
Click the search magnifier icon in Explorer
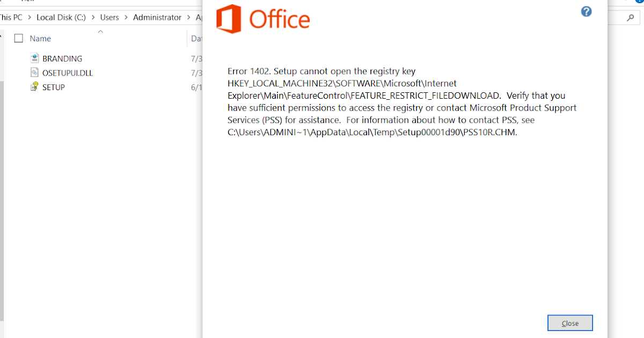click(630, 18)
